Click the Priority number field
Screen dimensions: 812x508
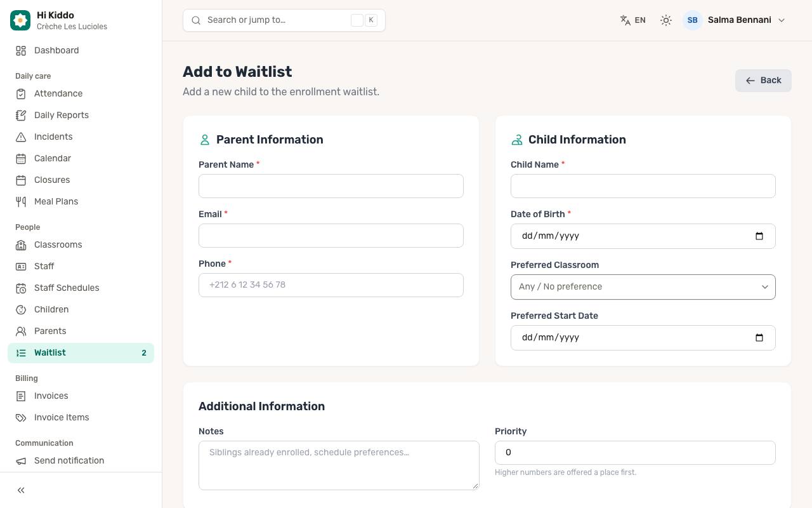tap(635, 453)
